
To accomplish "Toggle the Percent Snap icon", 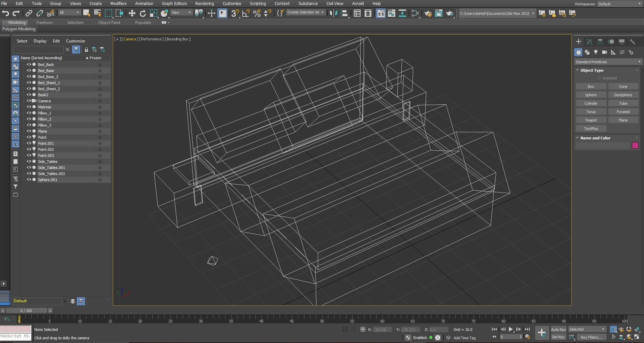I will tap(256, 13).
